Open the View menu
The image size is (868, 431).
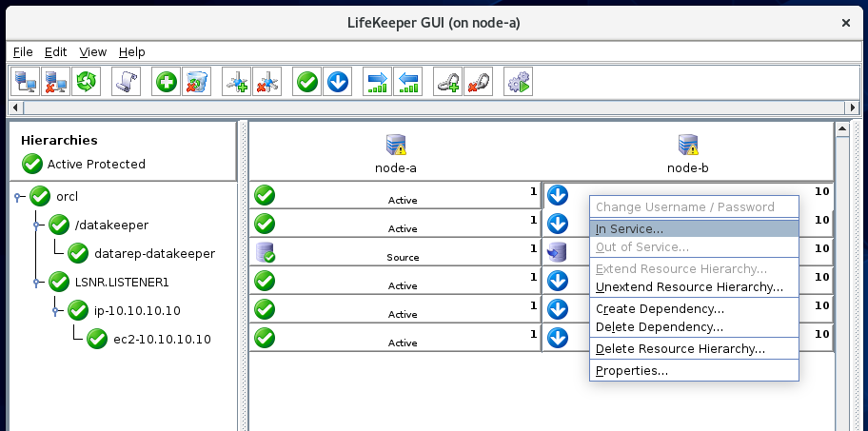coord(92,52)
